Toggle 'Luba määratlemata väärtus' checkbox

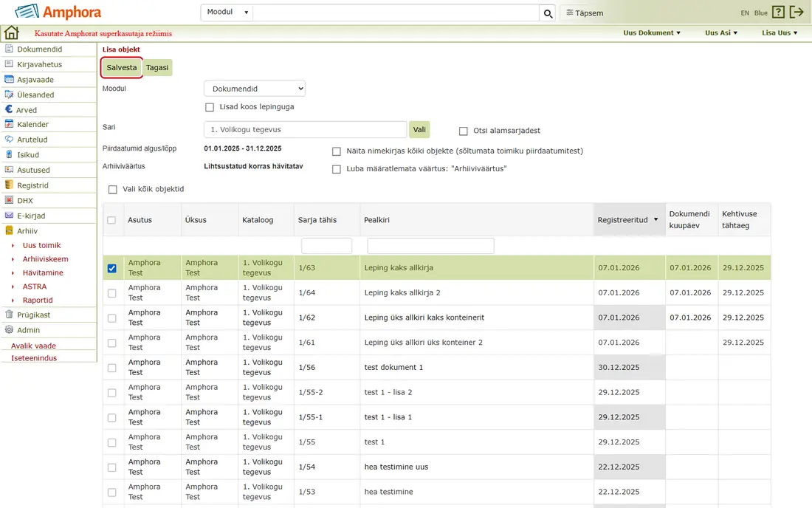point(337,169)
